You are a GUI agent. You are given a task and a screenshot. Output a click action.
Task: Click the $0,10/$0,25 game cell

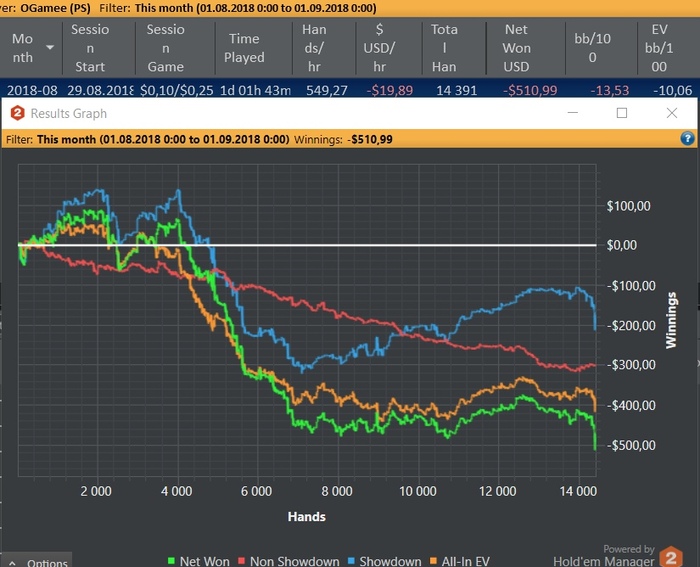coord(177,90)
